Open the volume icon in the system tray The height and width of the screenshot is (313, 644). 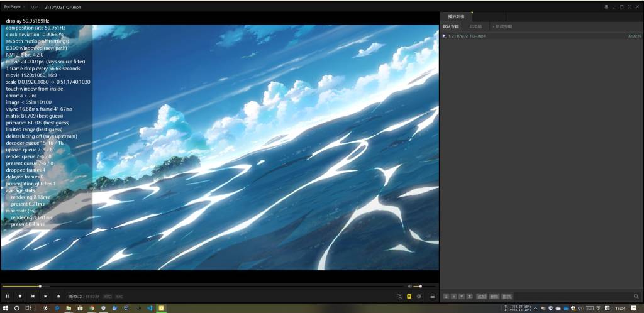[x=580, y=308]
